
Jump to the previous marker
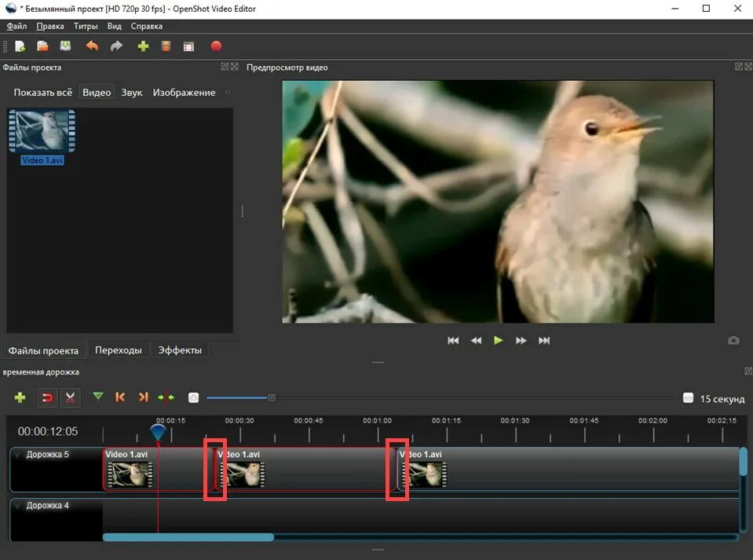click(x=120, y=397)
